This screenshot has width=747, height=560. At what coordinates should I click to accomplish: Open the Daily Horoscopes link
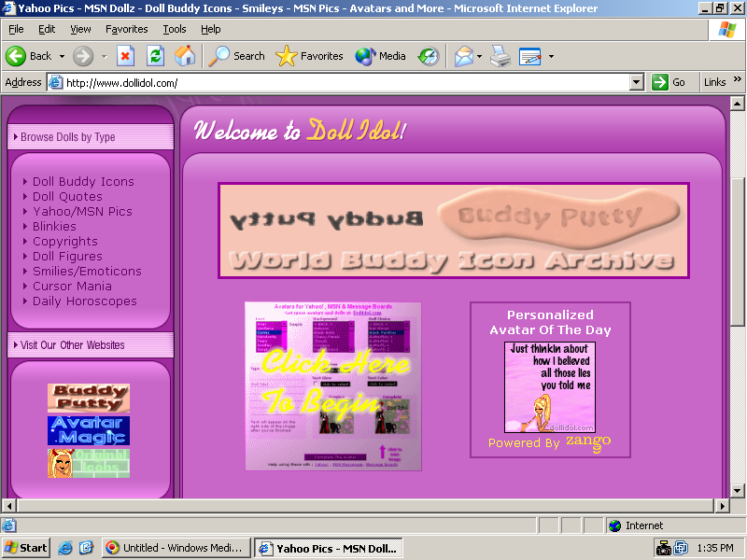pyautogui.click(x=84, y=301)
